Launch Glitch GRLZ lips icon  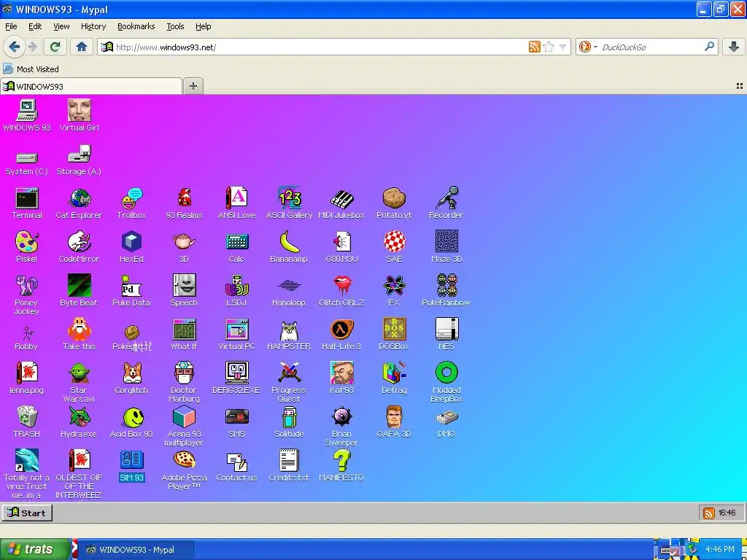(341, 286)
